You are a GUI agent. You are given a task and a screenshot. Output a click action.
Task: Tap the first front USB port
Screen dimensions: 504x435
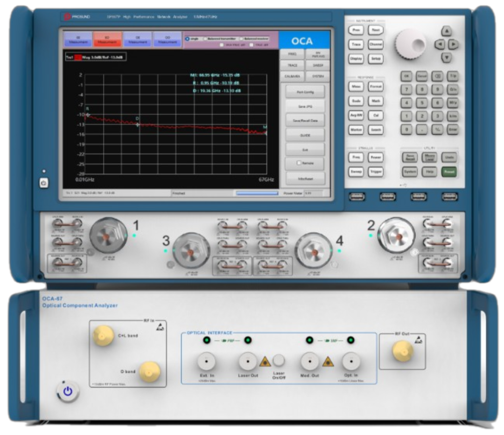point(357,196)
